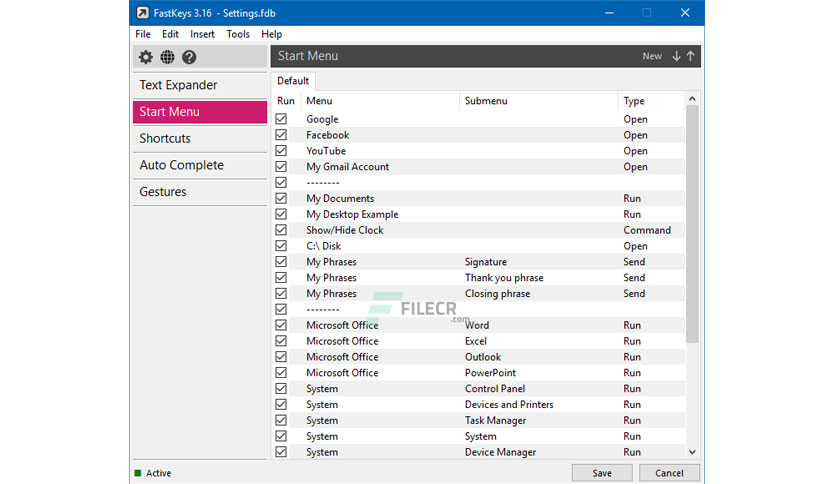Click the scrollbar up arrow
This screenshot has width=836, height=484.
click(x=692, y=99)
